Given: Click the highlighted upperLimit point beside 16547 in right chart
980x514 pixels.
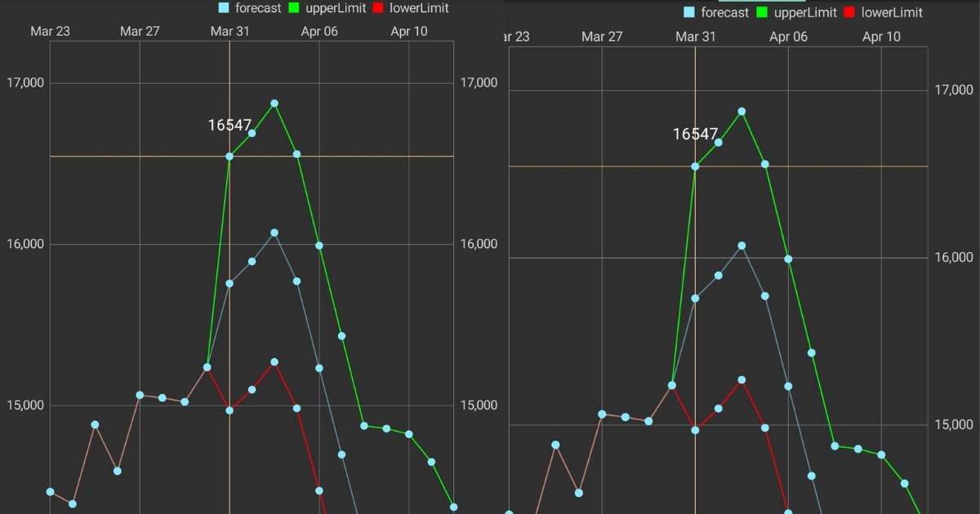Looking at the screenshot, I should [x=695, y=166].
